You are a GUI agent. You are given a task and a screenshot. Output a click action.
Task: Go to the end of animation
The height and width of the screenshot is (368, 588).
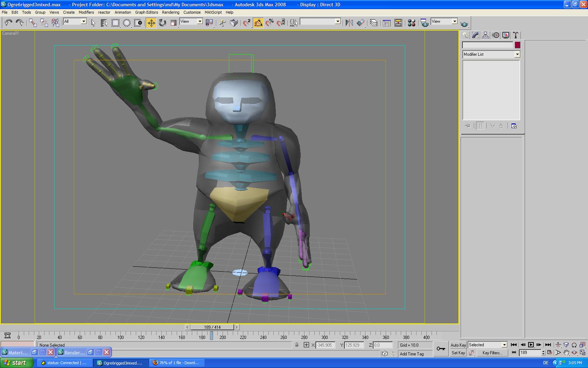[x=548, y=345]
